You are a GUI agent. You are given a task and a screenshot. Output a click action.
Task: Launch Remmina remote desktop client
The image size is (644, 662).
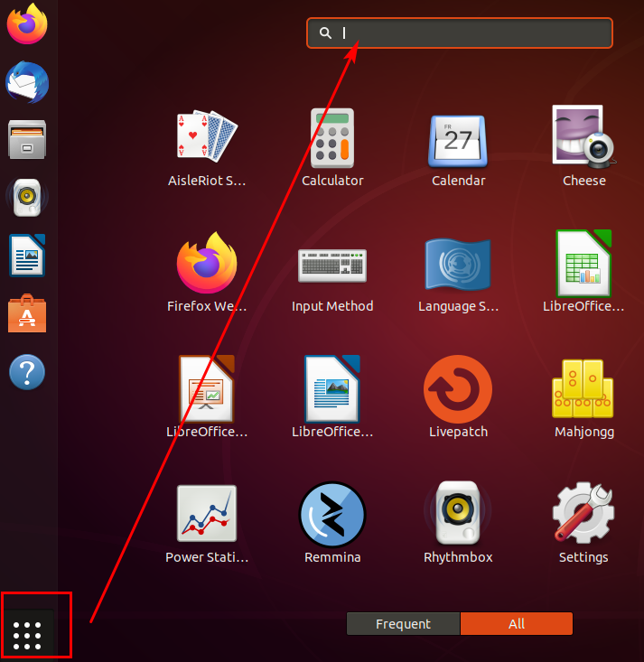[x=332, y=515]
